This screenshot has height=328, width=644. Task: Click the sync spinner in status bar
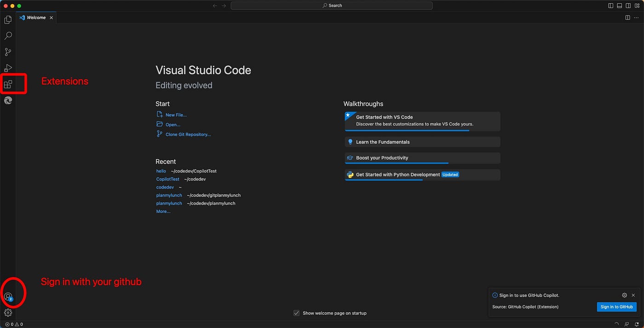(x=616, y=324)
